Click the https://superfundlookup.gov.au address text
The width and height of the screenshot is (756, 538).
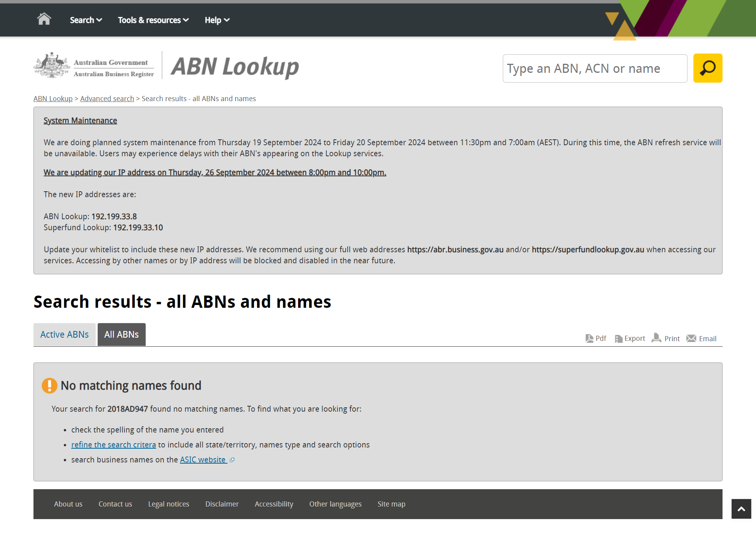(588, 250)
